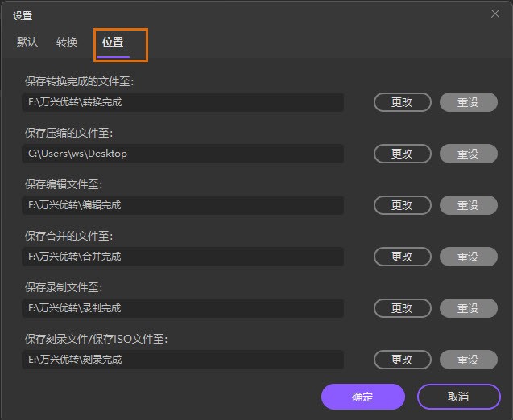This screenshot has width=513, height=420.
Task: Change the burn/ISO files save path
Action: (x=402, y=360)
